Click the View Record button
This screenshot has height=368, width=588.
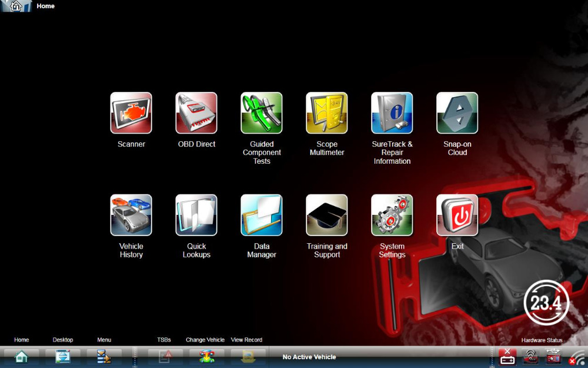pos(248,356)
